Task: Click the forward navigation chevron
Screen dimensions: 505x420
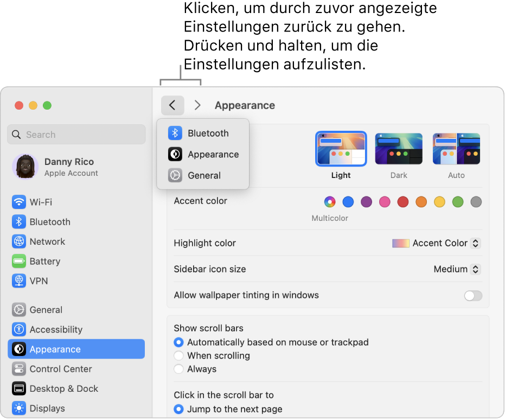Action: coord(197,105)
